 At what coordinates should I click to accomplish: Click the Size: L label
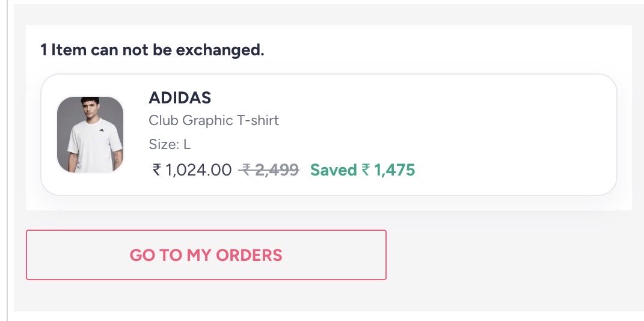170,144
